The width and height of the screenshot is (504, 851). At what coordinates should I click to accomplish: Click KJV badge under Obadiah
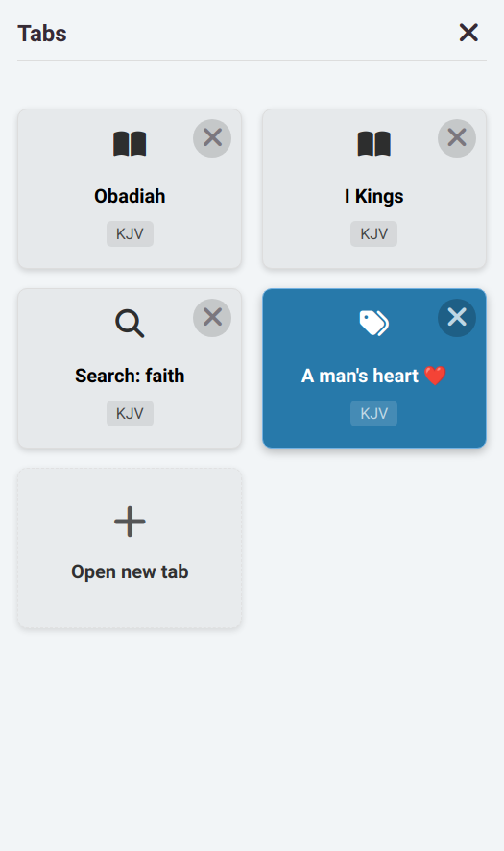130,234
